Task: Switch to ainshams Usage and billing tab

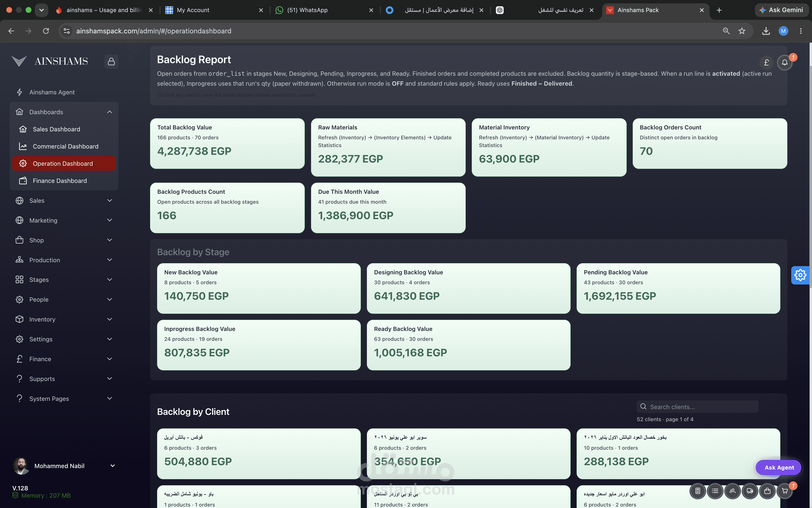Action: click(104, 10)
